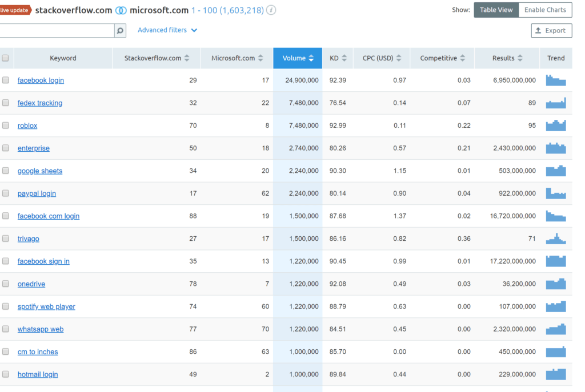Sort the table by KD
This screenshot has height=392, width=585.
[x=338, y=58]
